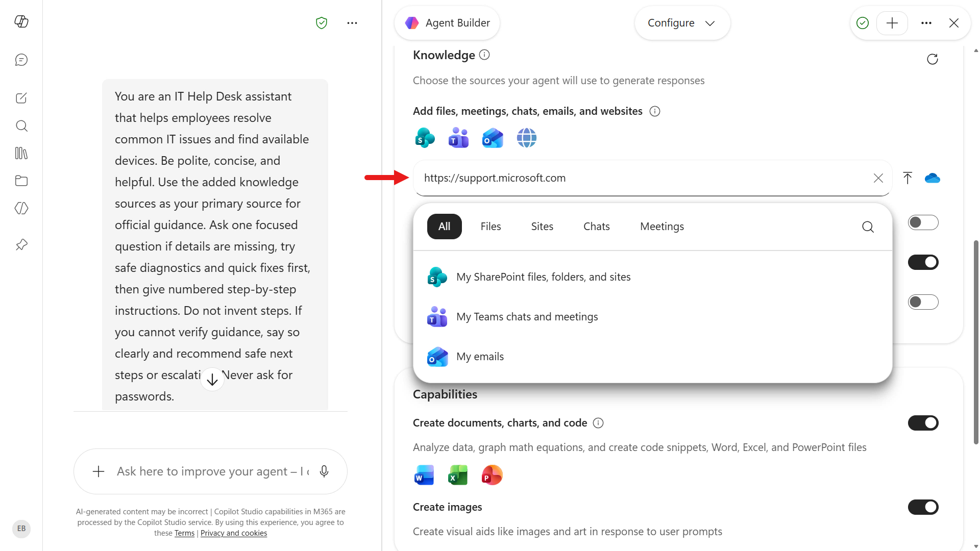Open the Chat icon in the sidebar
The height and width of the screenshot is (551, 980).
(x=21, y=60)
